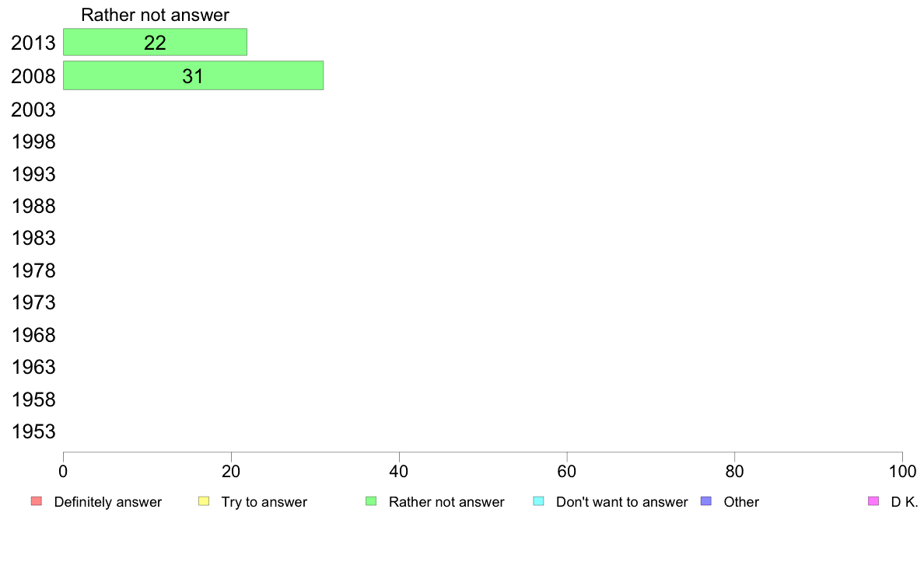The image size is (924, 572).
Task: Click the 1988 year label
Action: (33, 206)
